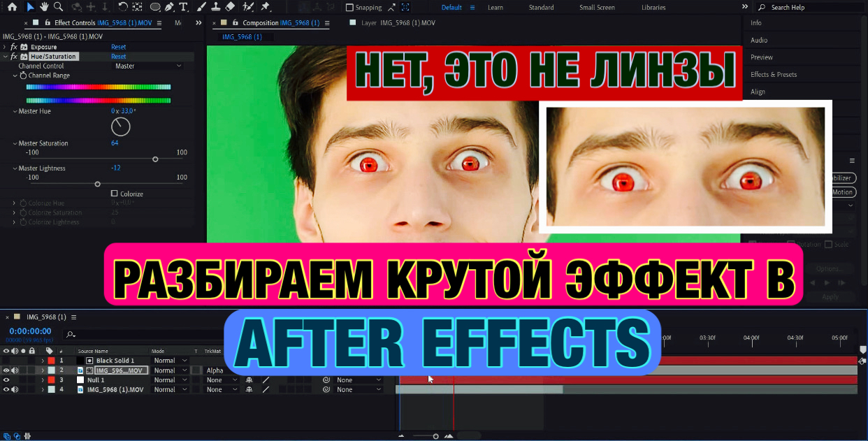Reset the Hue/Saturation effect
This screenshot has height=441, width=868.
pyautogui.click(x=119, y=57)
